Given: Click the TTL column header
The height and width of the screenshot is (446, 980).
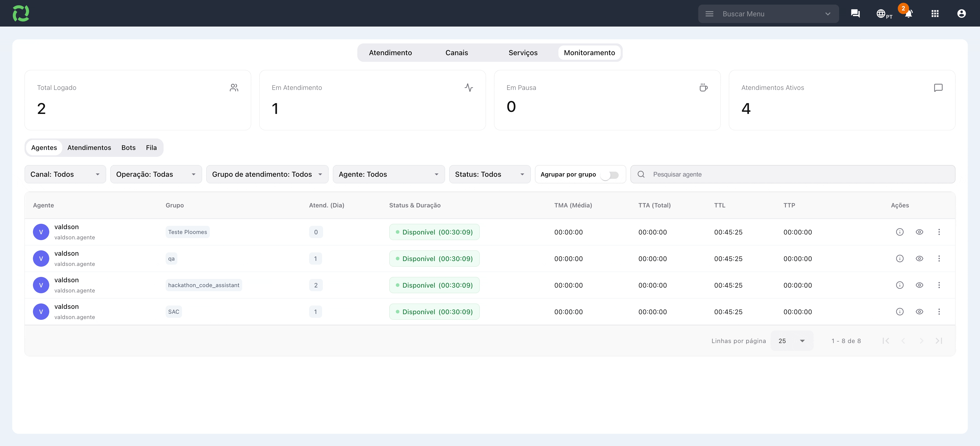Looking at the screenshot, I should point(719,205).
